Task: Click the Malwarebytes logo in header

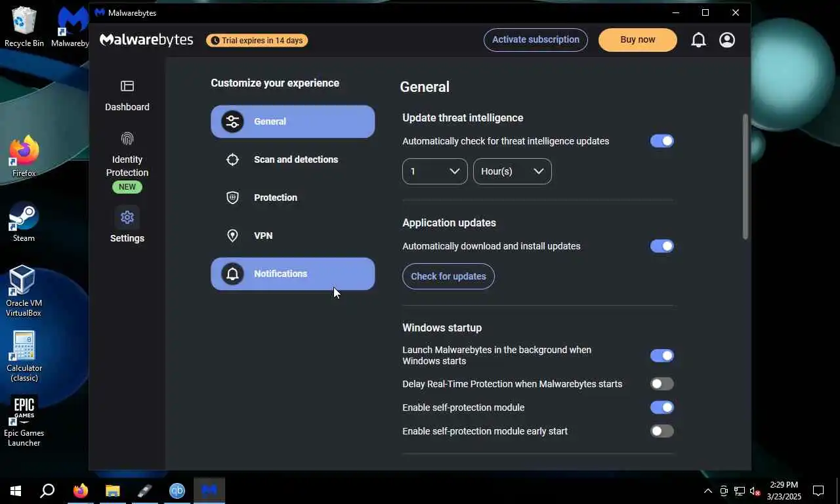Action: 146,40
